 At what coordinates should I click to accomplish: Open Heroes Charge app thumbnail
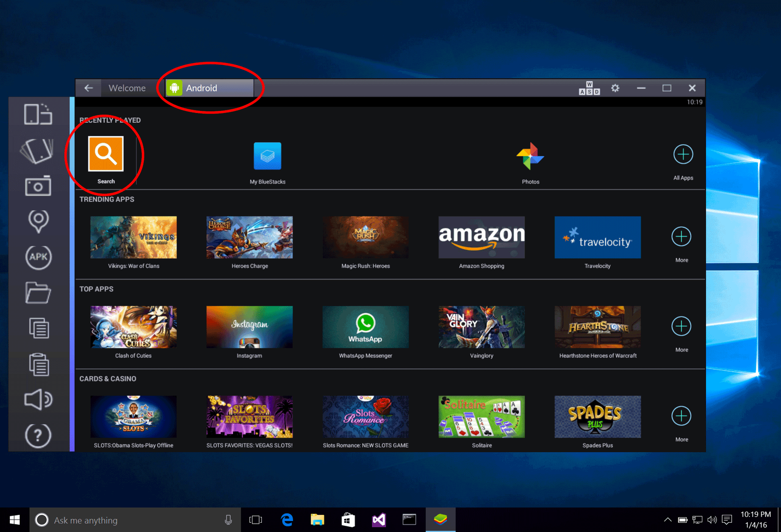coord(249,237)
